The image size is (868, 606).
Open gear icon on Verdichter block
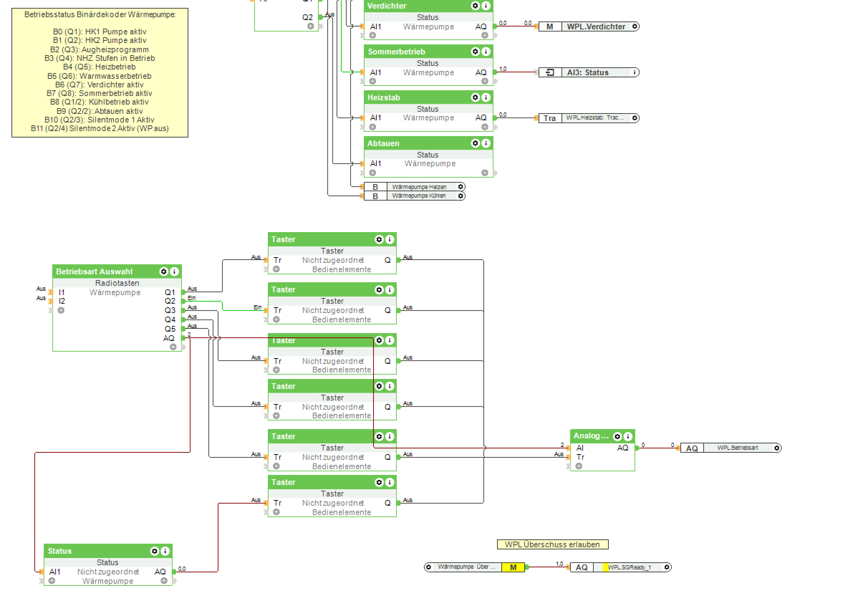coord(475,6)
